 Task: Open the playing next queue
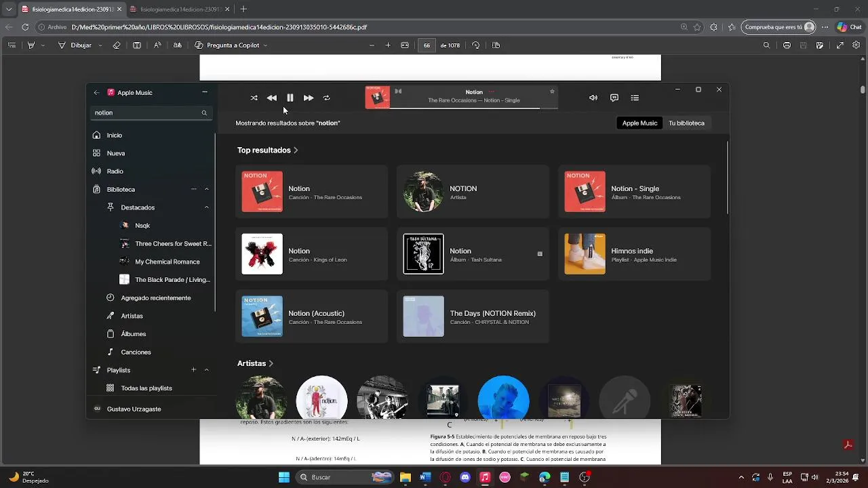coord(635,98)
